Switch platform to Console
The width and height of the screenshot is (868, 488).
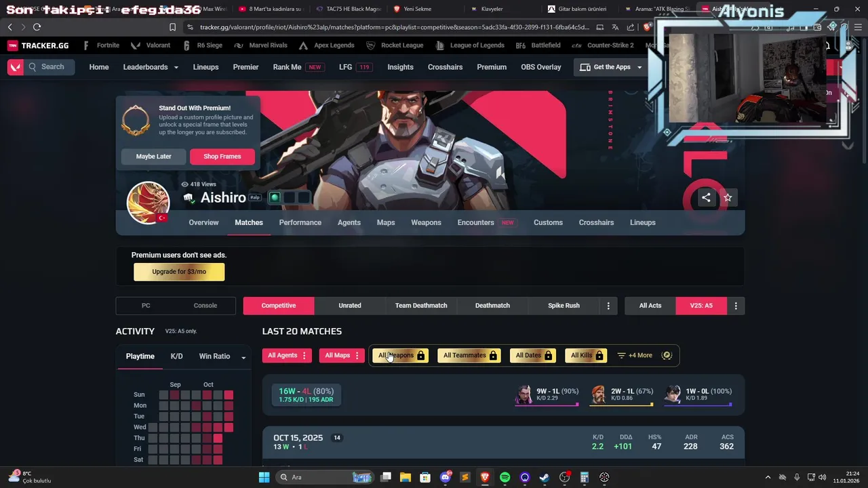click(x=205, y=306)
